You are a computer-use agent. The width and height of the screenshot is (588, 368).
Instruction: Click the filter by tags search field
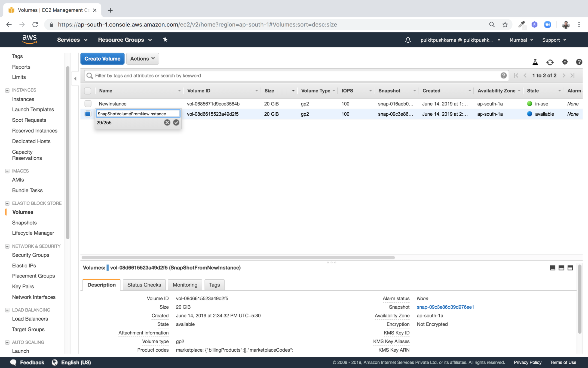294,76
